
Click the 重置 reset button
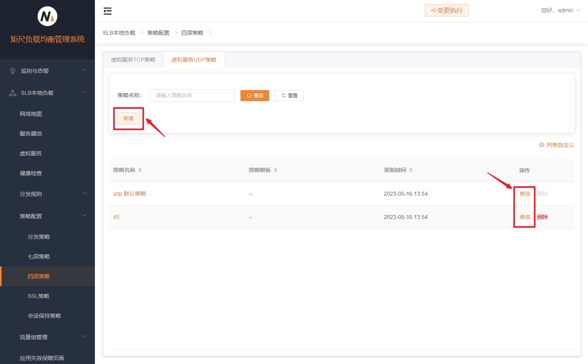pyautogui.click(x=289, y=96)
